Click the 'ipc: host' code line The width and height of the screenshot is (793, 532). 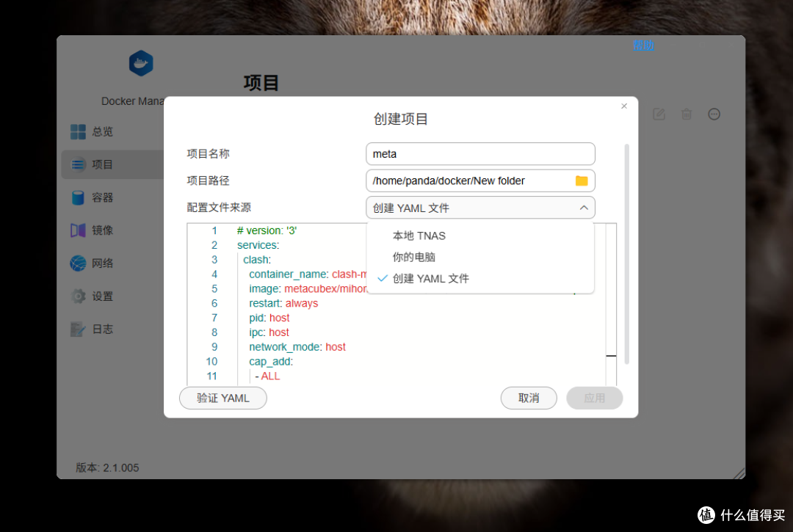[x=269, y=332]
